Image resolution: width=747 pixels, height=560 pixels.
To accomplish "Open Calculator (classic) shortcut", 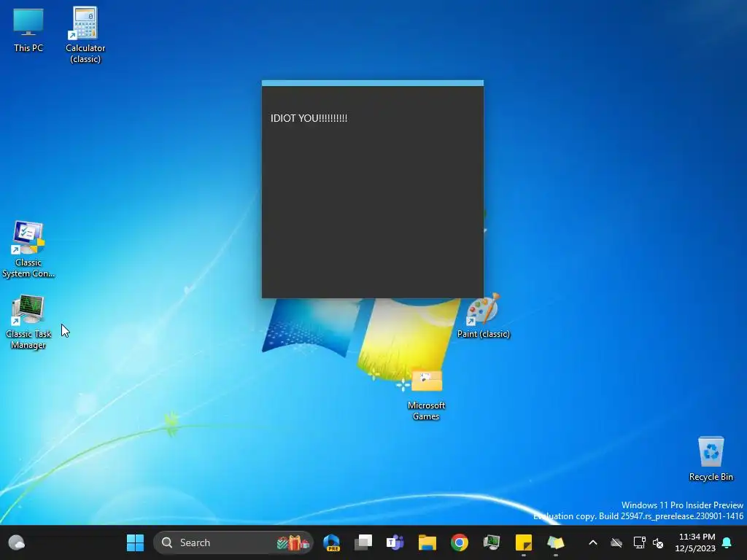I will pos(85,35).
